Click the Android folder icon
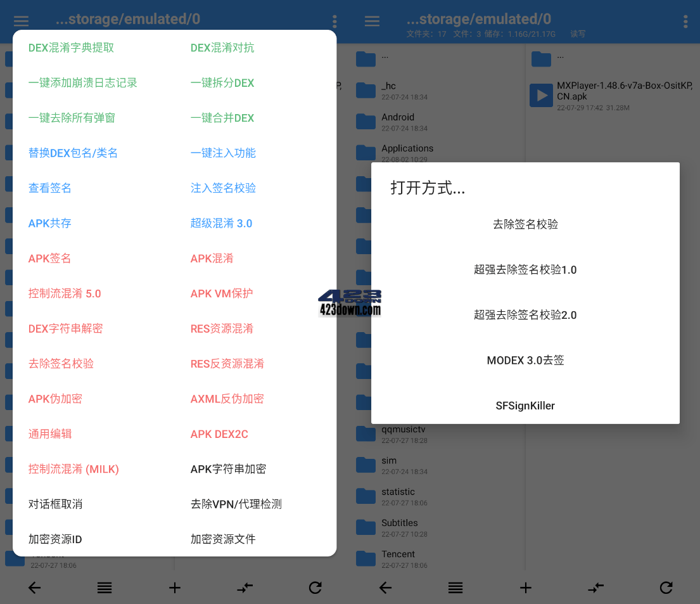 [366, 121]
